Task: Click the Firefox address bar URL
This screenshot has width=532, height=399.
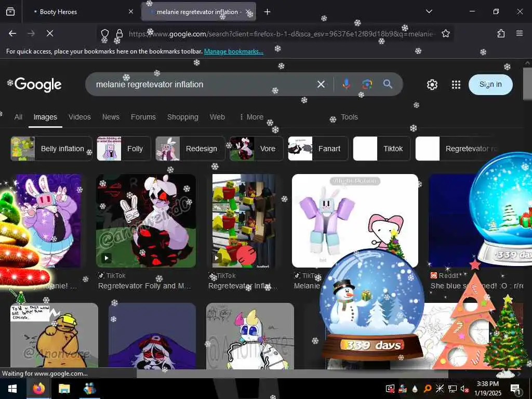Action: click(281, 34)
